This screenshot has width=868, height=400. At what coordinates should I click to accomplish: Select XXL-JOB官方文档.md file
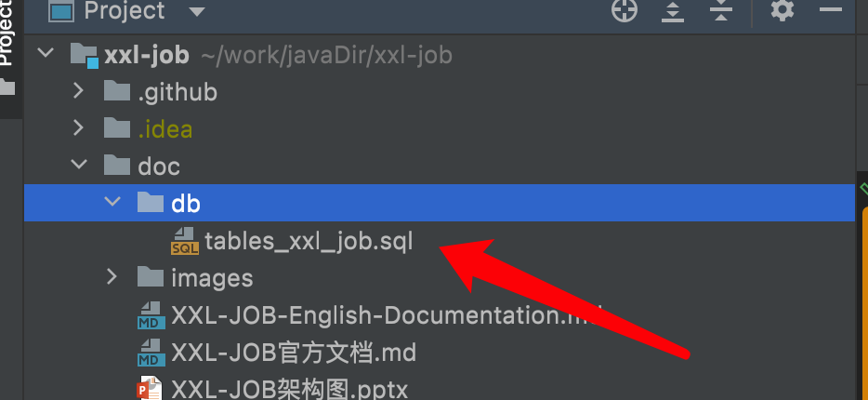293,353
